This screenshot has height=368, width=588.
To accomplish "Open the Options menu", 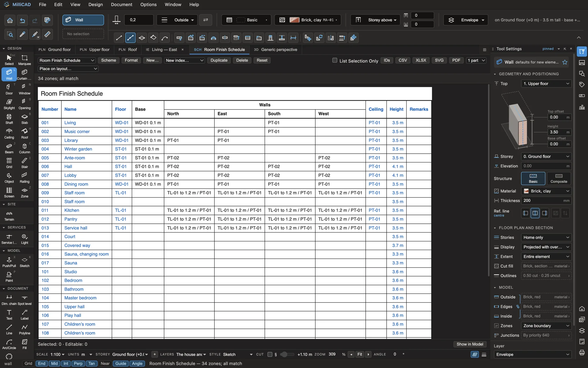I will 148,4.
